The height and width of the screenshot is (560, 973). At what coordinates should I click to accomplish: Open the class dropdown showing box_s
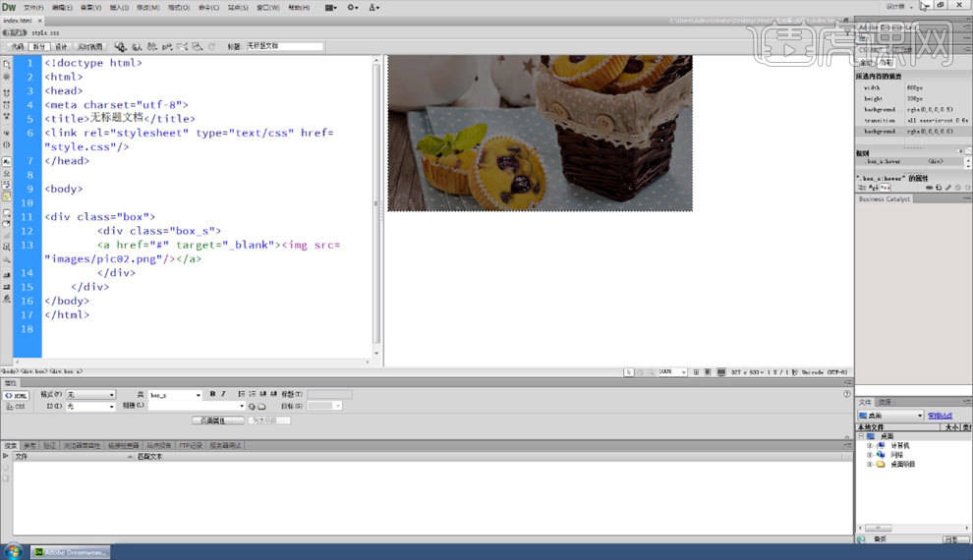pyautogui.click(x=175, y=394)
